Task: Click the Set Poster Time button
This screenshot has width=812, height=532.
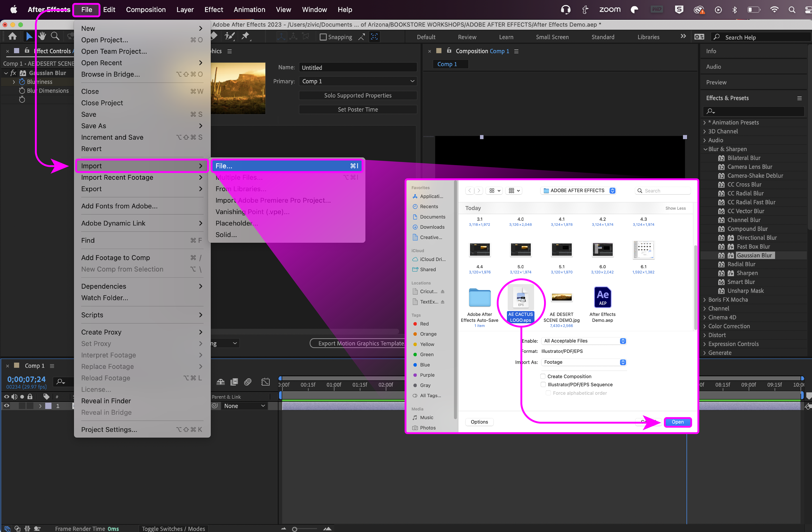Action: click(x=357, y=110)
